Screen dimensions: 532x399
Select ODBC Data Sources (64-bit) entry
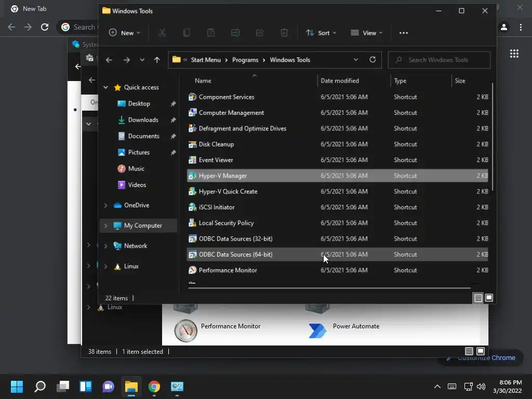tap(337, 255)
